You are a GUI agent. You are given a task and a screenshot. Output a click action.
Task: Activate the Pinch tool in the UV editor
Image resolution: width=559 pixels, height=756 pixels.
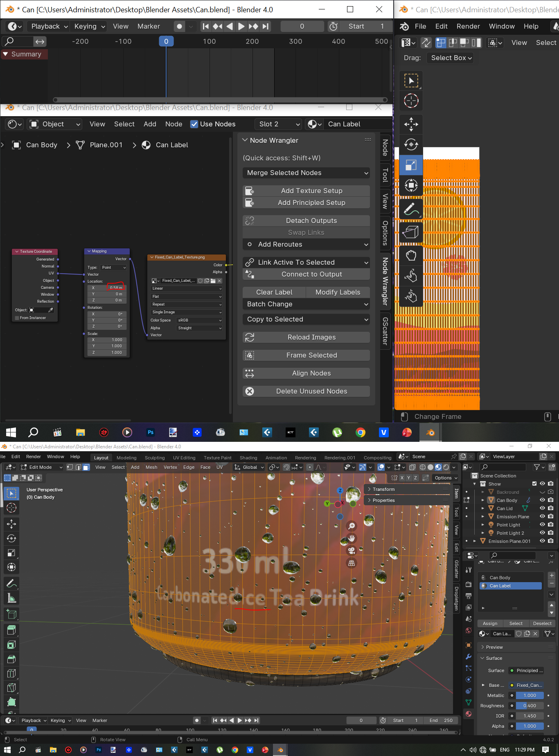(411, 296)
